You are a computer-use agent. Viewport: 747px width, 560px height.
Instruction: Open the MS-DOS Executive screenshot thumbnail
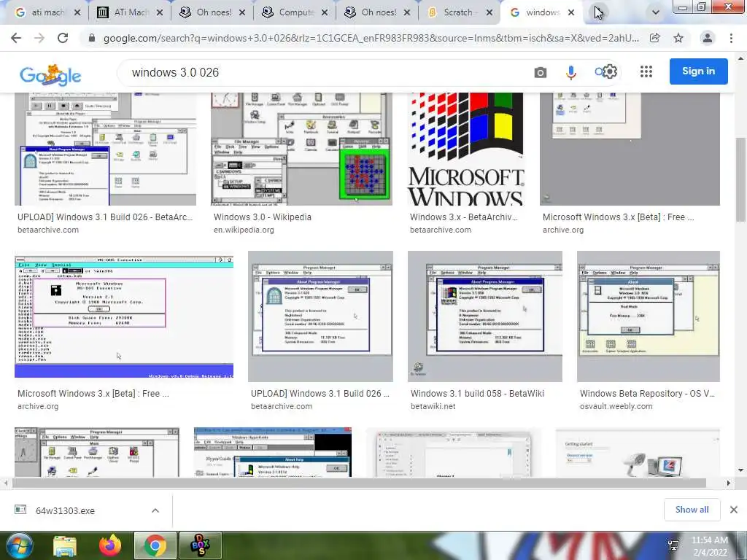(124, 315)
